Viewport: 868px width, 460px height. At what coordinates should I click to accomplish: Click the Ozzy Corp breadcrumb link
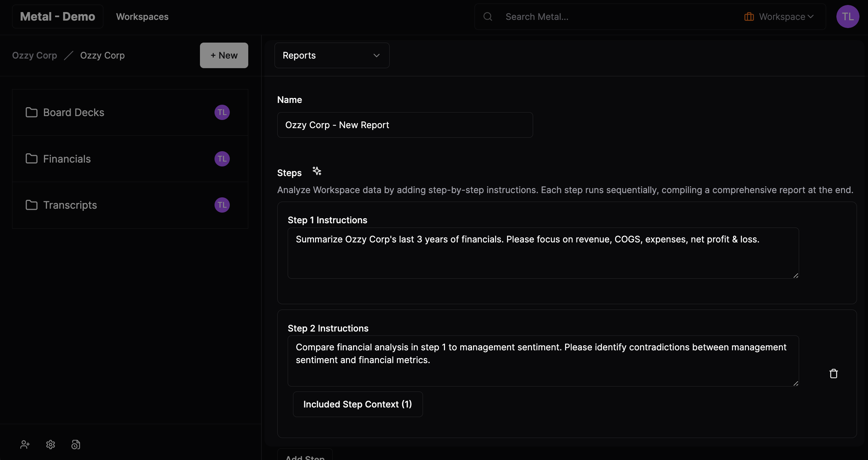[x=34, y=55]
